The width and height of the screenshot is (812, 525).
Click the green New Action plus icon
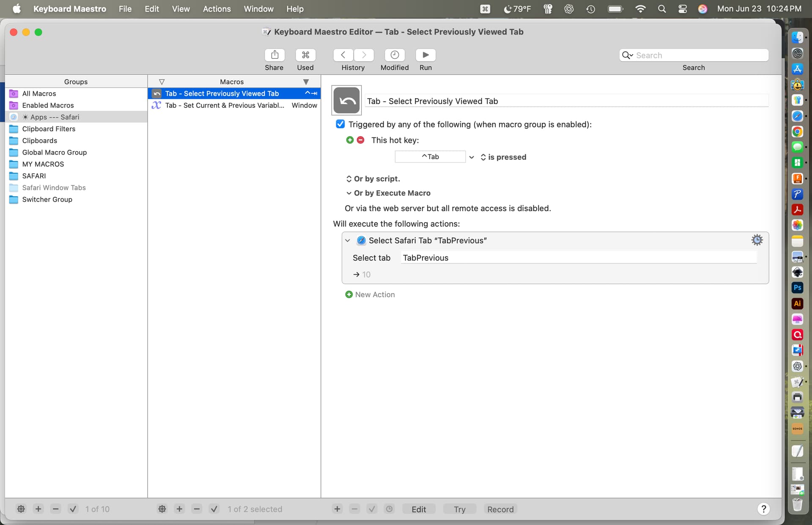coord(349,294)
